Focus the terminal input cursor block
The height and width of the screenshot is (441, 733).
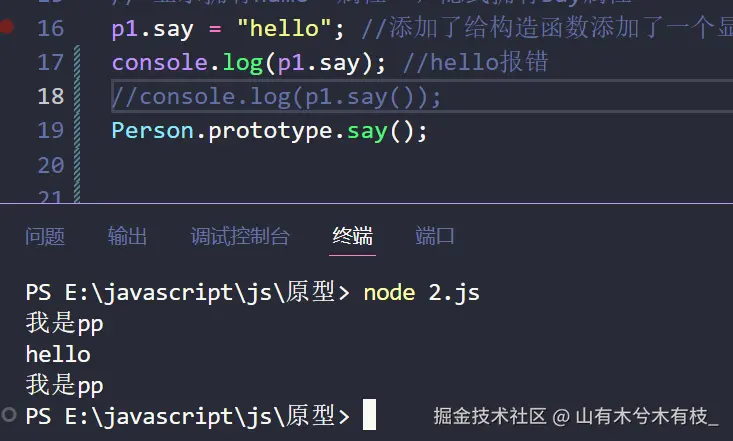369,414
